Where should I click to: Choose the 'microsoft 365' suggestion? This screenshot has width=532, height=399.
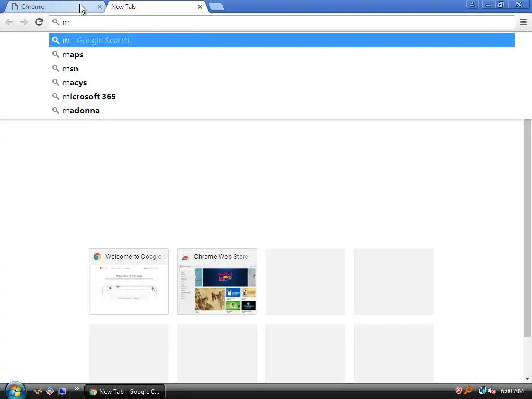click(282, 96)
